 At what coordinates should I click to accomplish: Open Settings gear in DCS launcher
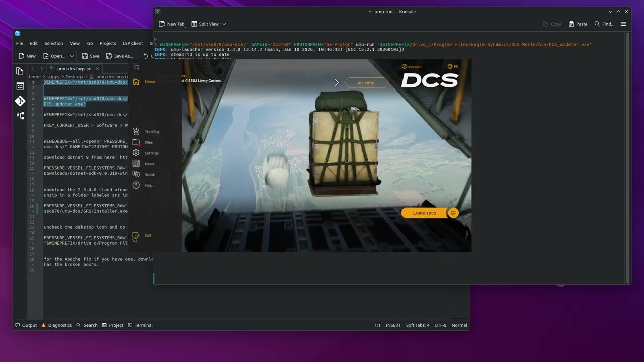click(x=145, y=153)
